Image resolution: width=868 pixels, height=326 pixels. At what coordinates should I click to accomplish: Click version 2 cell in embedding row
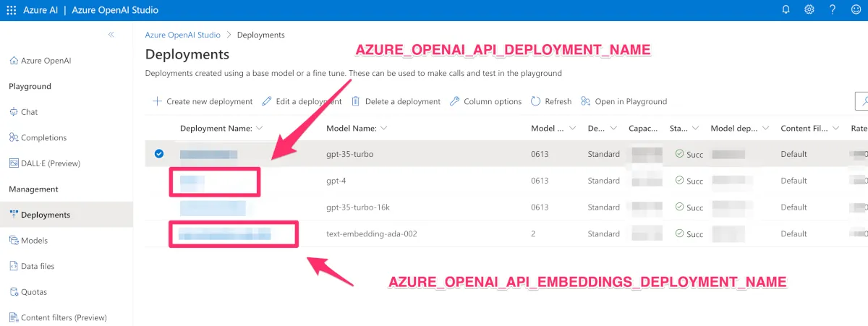pos(533,234)
